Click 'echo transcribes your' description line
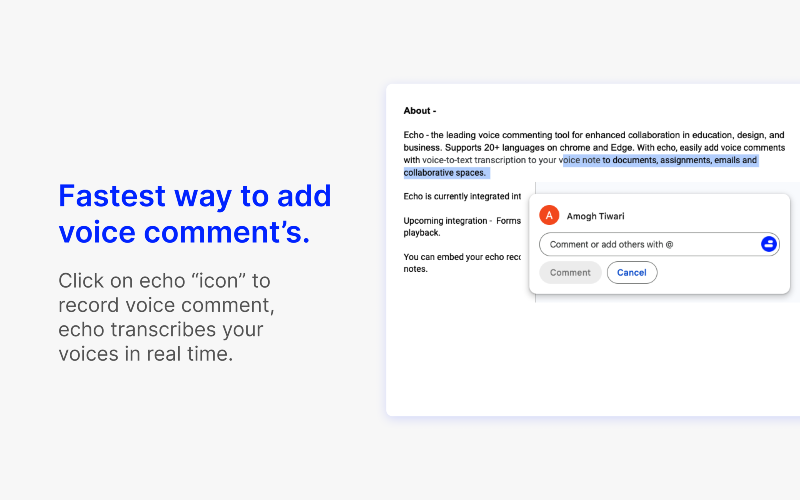 [161, 329]
